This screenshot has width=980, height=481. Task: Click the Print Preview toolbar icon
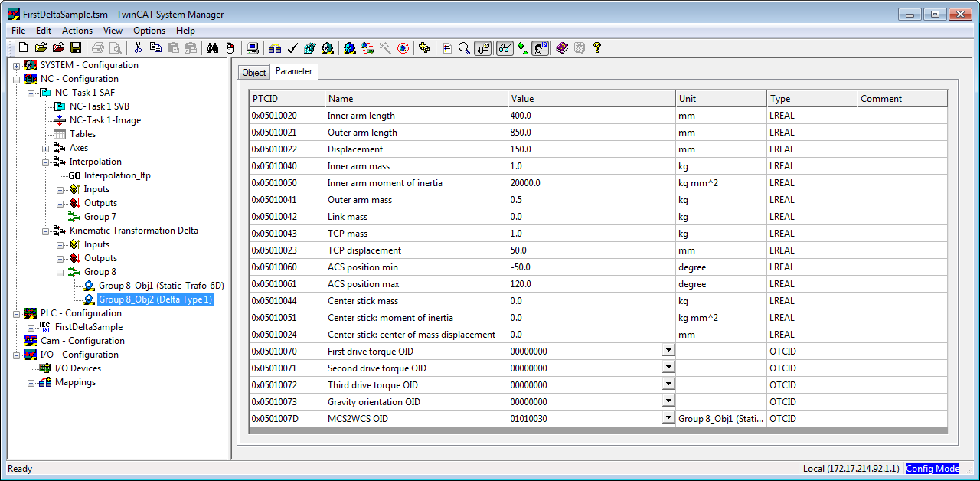tap(116, 47)
